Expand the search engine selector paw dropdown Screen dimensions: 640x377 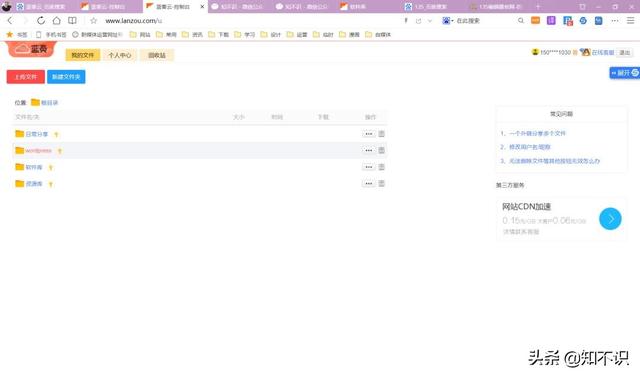point(448,20)
